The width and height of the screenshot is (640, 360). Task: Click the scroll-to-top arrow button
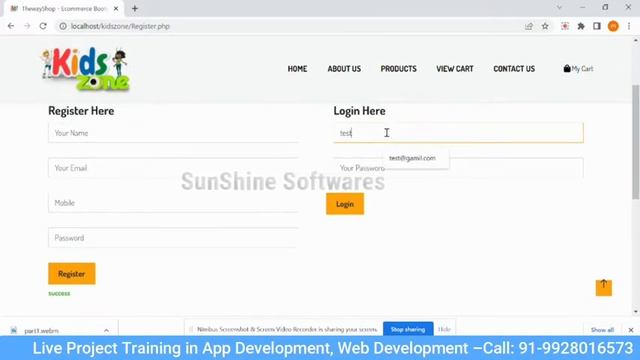(604, 288)
